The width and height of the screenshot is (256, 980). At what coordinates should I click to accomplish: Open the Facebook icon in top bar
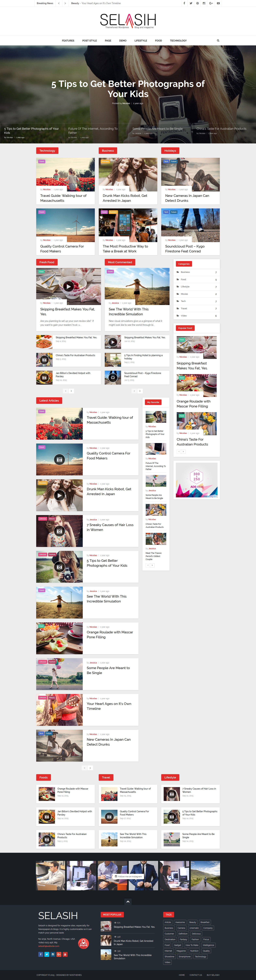pos(184,3)
